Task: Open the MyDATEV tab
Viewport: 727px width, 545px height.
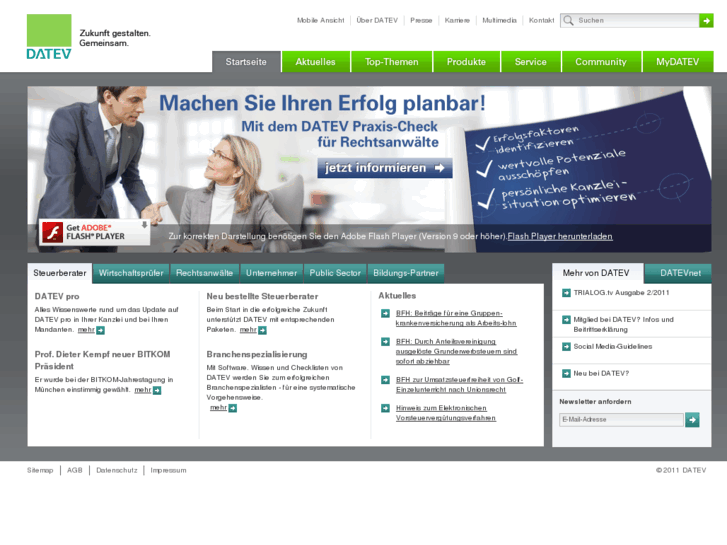Action: (677, 62)
